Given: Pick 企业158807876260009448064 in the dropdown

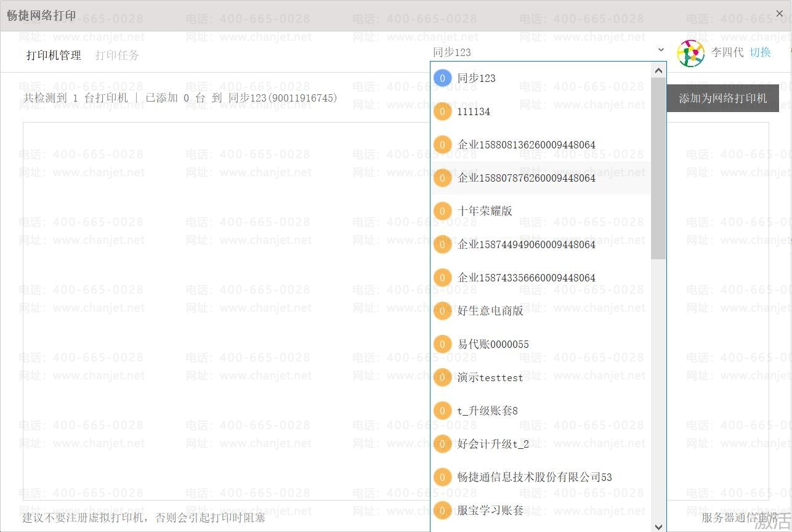Looking at the screenshot, I should (x=541, y=178).
